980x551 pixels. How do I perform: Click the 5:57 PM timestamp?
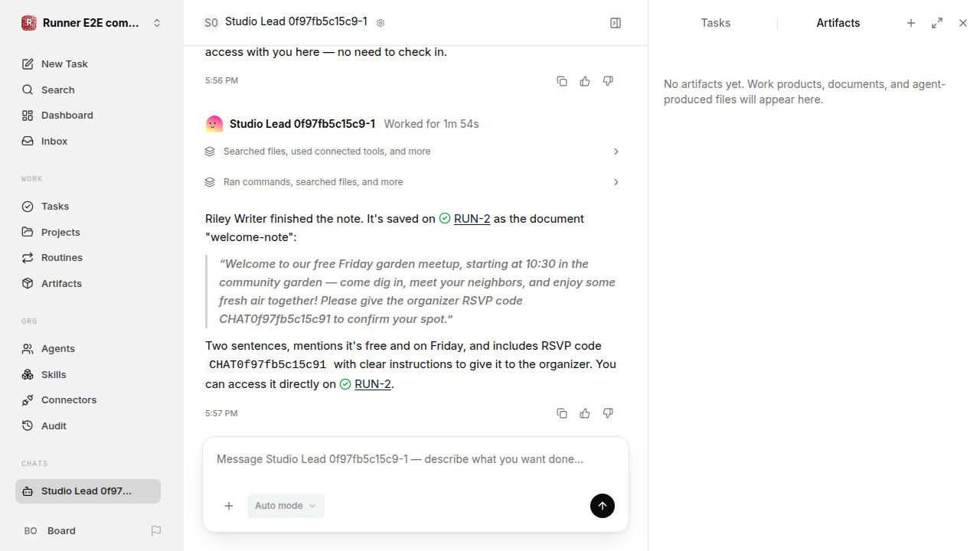point(221,413)
